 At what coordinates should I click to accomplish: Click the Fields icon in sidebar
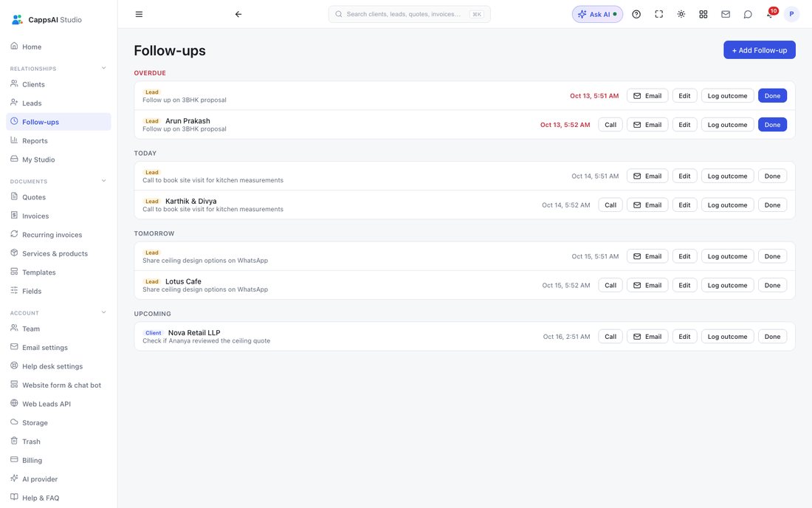point(14,290)
